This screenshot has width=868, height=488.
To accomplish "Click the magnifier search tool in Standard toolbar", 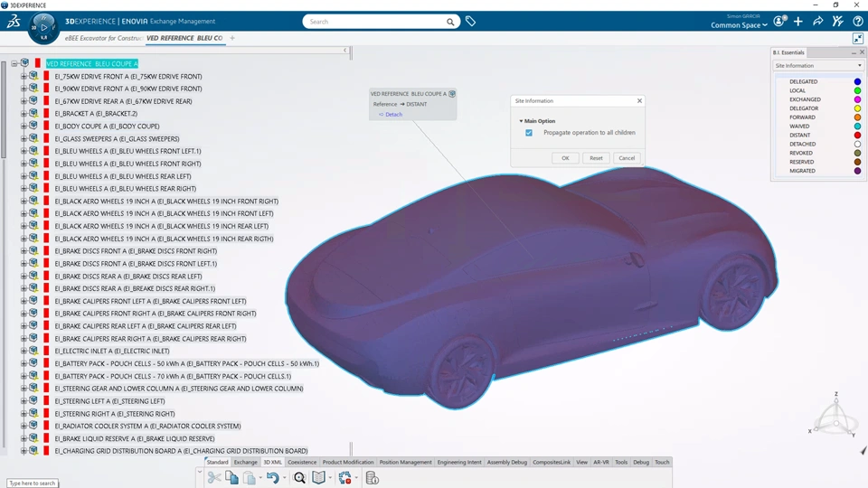I will tap(299, 477).
